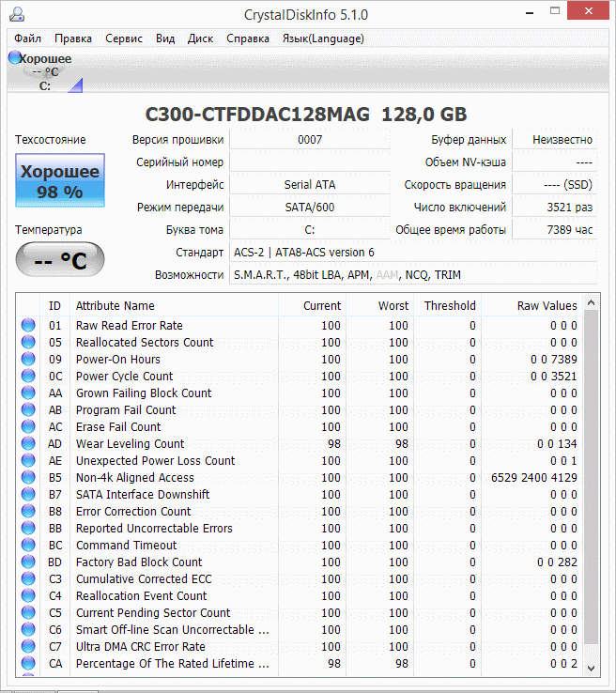616x693 pixels.
Task: Click the CrystalDiskInfo app icon in title bar
Action: coord(17,14)
